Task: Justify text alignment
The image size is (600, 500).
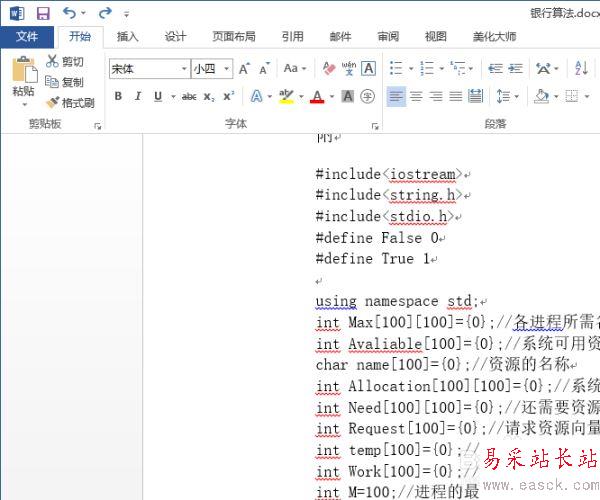Action: point(456,96)
